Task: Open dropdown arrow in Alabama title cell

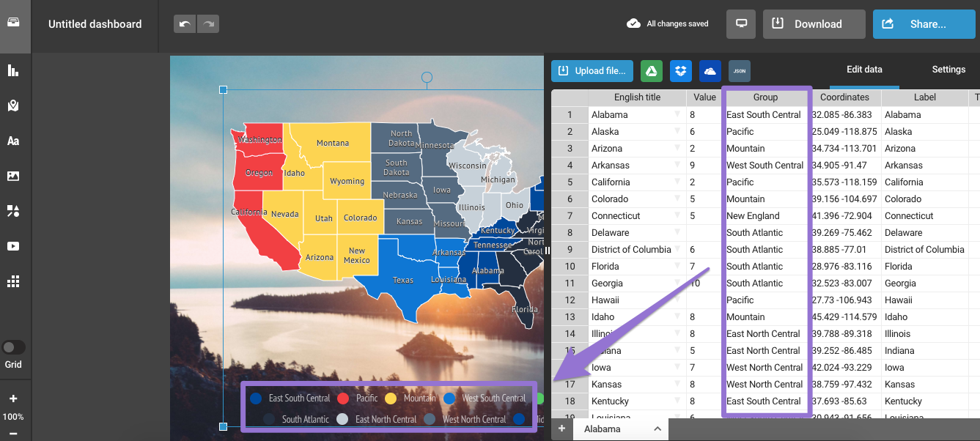Action: pyautogui.click(x=677, y=115)
